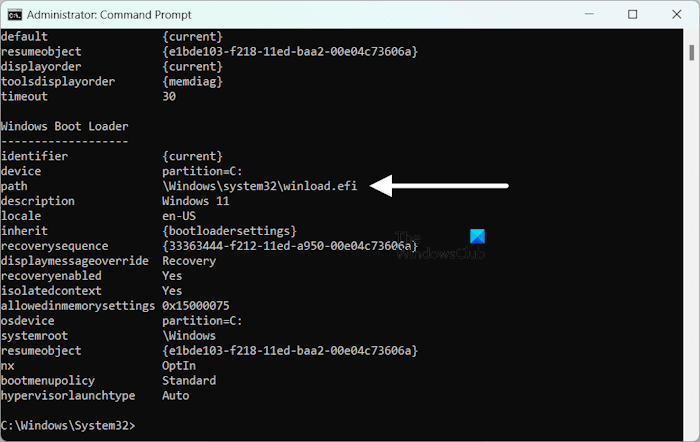Screen dimensions: 700x442
Task: Close the Command Prompt window
Action: click(x=677, y=14)
